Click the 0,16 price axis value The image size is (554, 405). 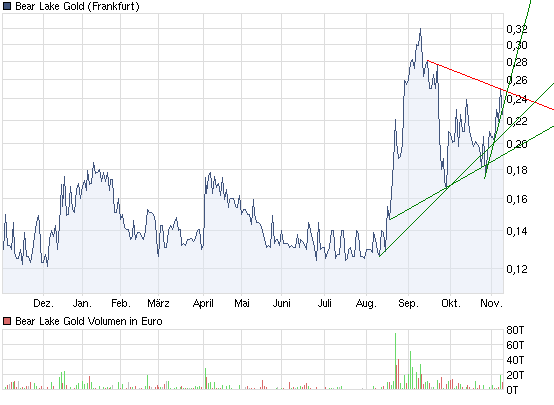click(517, 199)
